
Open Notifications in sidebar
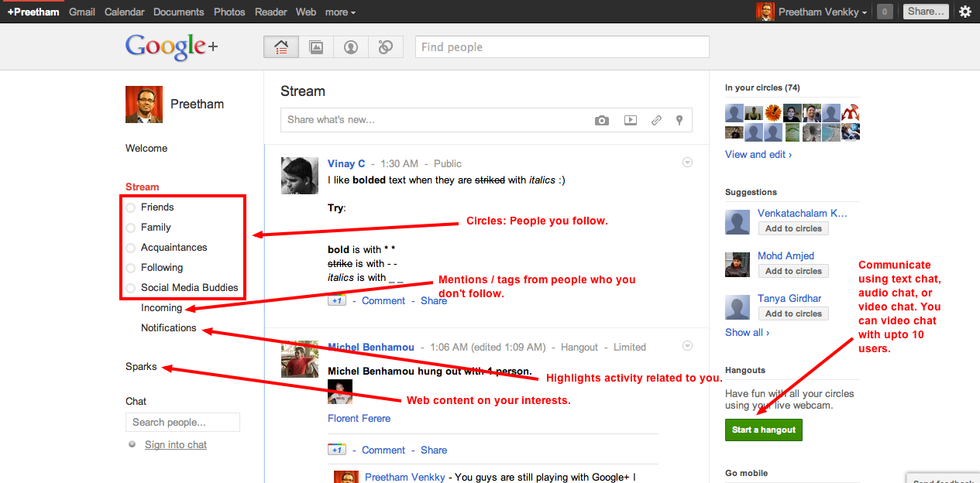point(169,327)
